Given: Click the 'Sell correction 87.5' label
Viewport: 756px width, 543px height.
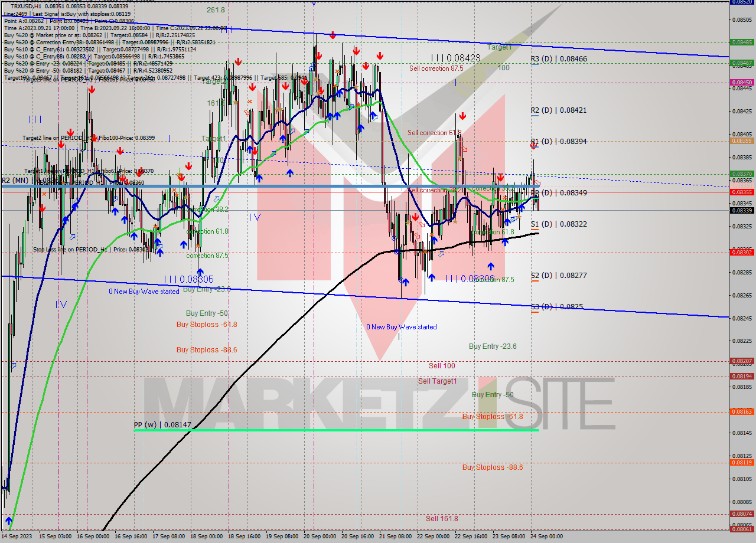Looking at the screenshot, I should [x=436, y=68].
